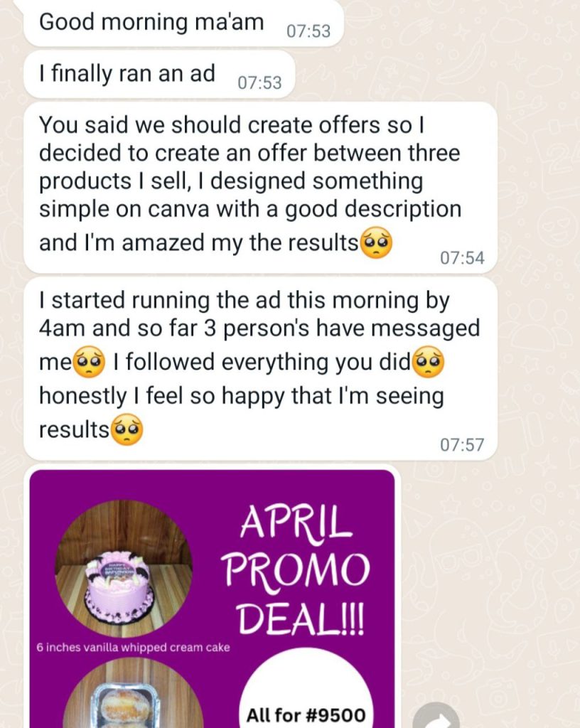Click the '6 inches vanilla whipped cream cake' caption
580x728 pixels.
(x=133, y=647)
